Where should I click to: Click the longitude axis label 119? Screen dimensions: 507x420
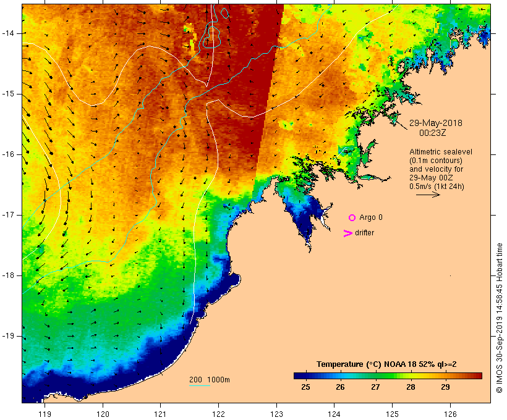[x=45, y=414]
